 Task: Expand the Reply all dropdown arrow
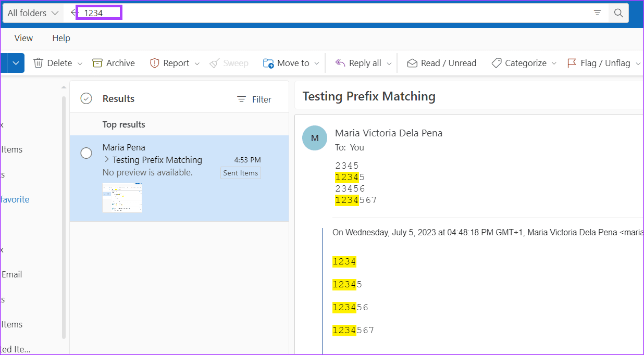tap(389, 64)
